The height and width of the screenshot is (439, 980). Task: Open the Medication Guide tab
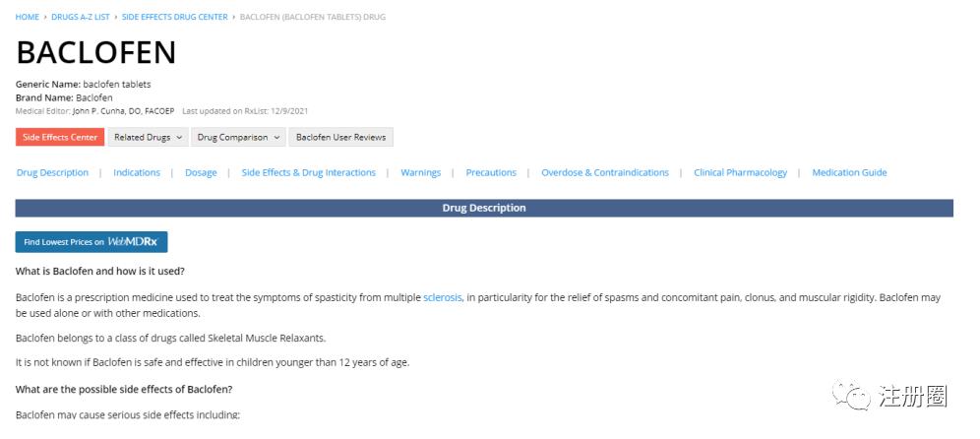click(x=849, y=173)
